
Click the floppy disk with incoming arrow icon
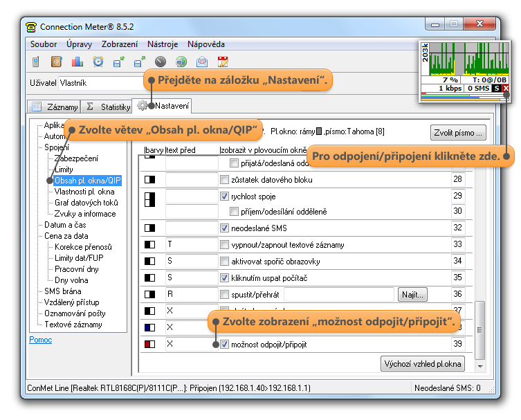click(118, 62)
